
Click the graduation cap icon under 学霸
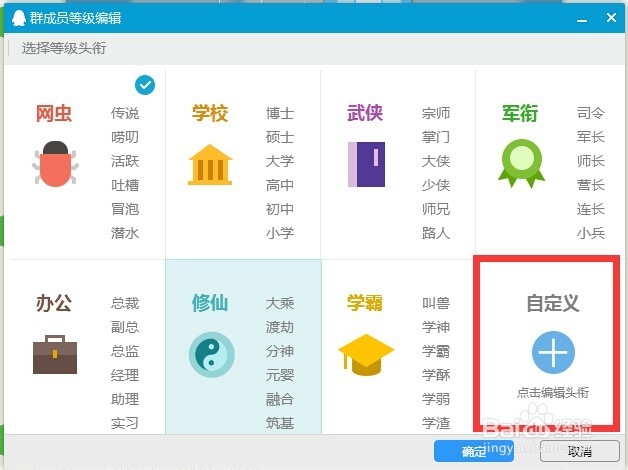coord(366,355)
